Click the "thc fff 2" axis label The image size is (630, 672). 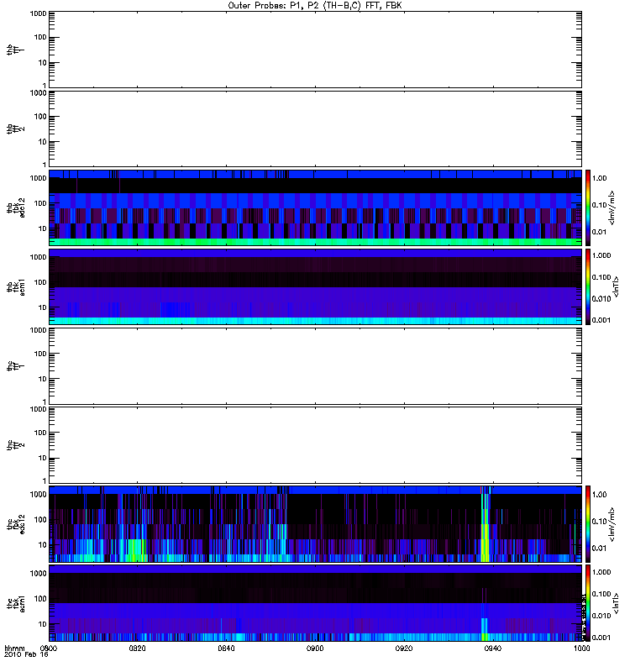(x=16, y=445)
